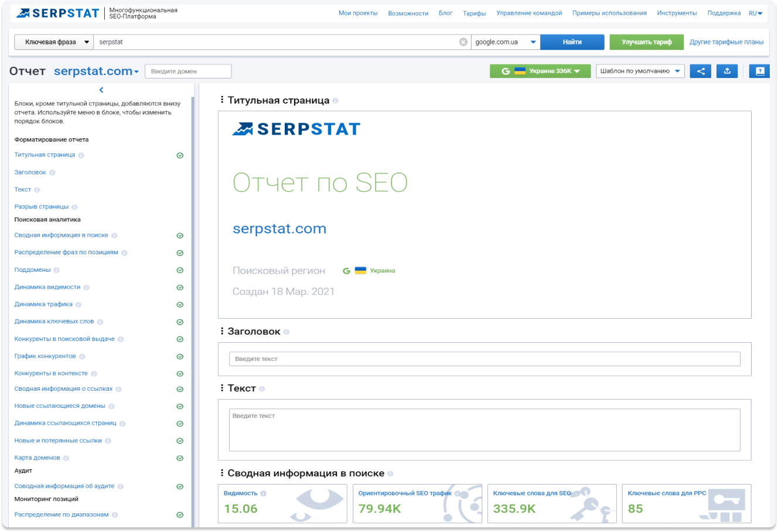Click the Serpstat logo in header
Image resolution: width=778 pixels, height=532 pixels.
click(x=57, y=13)
